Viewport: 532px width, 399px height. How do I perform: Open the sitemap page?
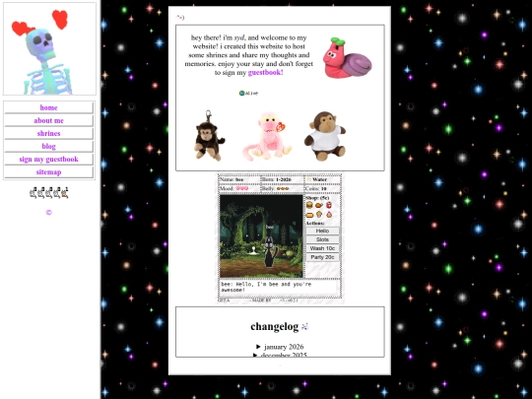pos(49,172)
